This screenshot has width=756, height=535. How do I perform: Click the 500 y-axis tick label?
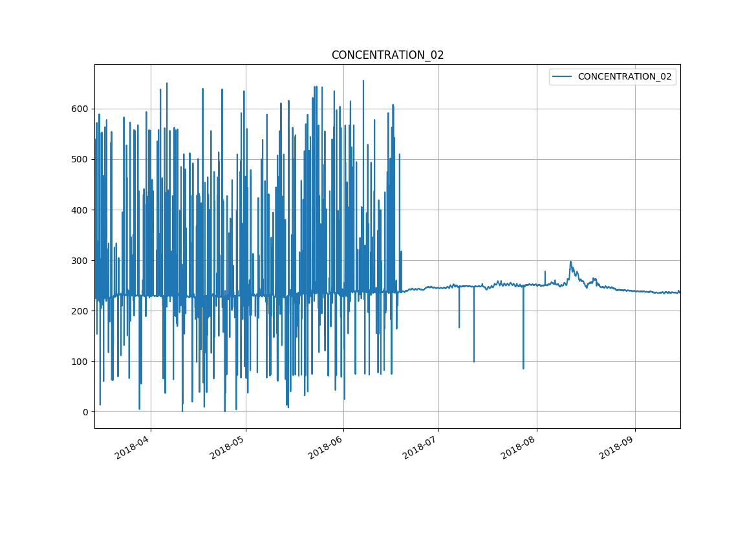tap(80, 159)
